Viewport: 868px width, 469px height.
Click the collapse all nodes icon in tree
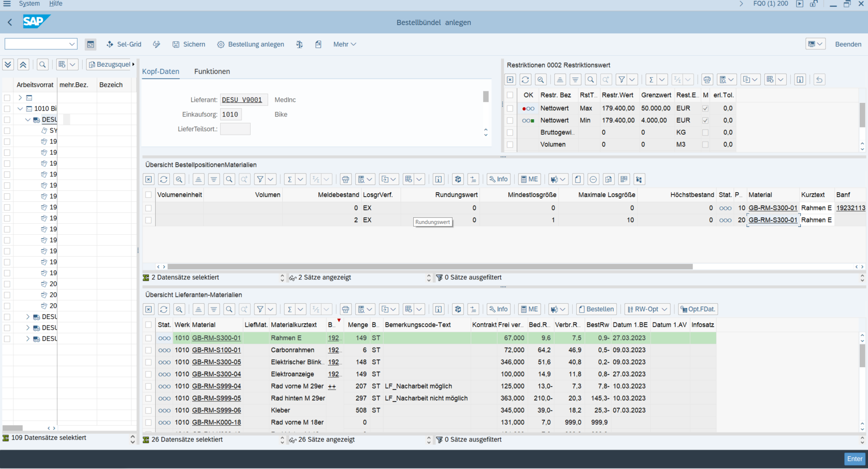pyautogui.click(x=23, y=64)
